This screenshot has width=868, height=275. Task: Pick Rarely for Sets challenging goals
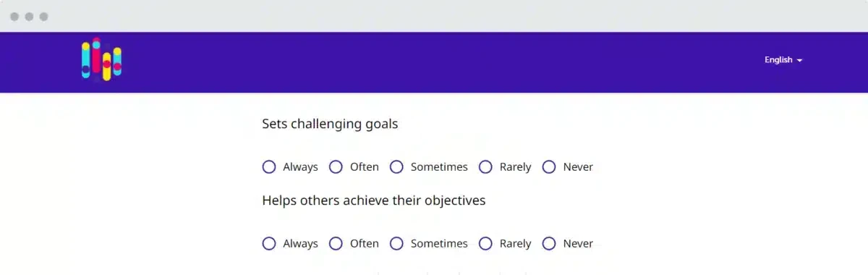pyautogui.click(x=485, y=167)
